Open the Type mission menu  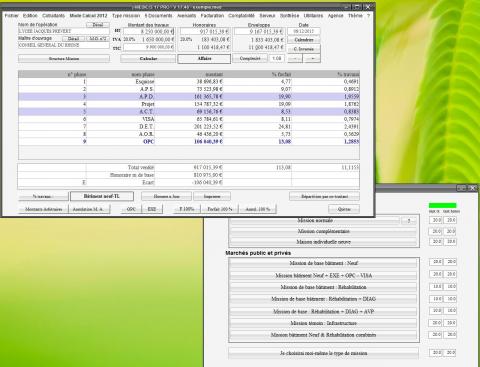[x=126, y=16]
